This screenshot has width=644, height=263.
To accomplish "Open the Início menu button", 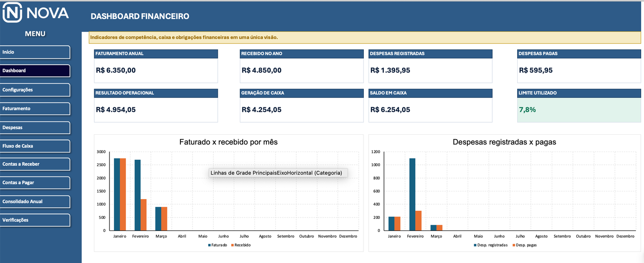I will [35, 52].
